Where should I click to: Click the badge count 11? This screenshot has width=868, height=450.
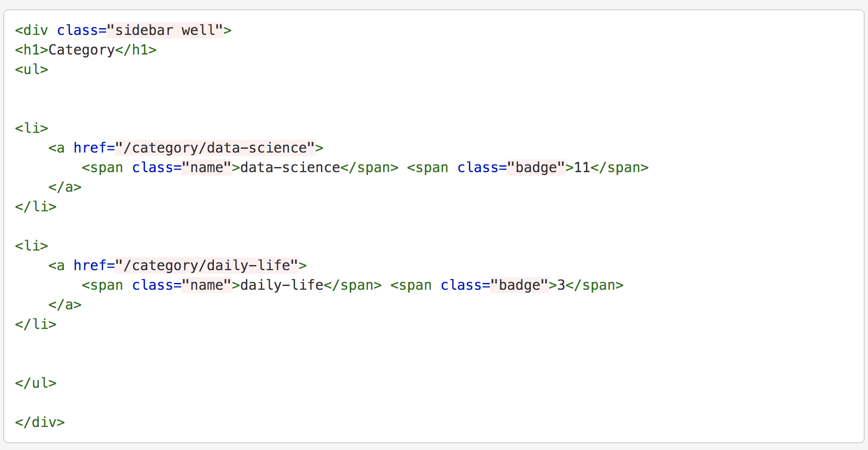click(582, 167)
